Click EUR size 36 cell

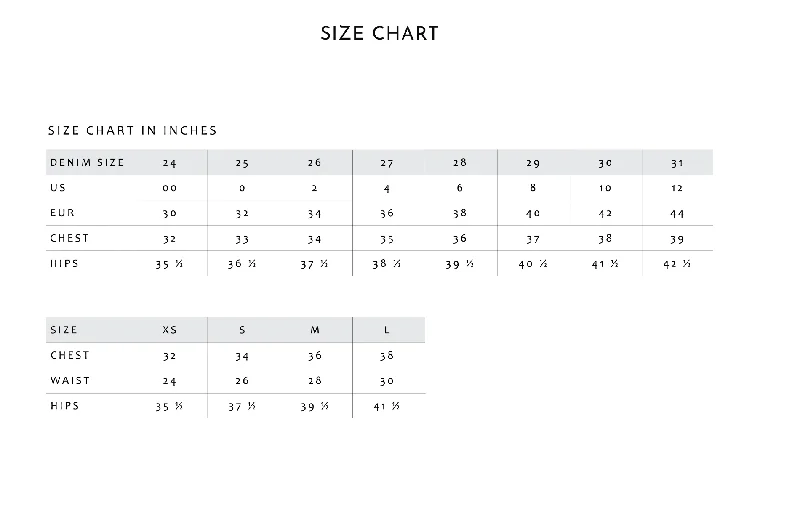click(387, 213)
